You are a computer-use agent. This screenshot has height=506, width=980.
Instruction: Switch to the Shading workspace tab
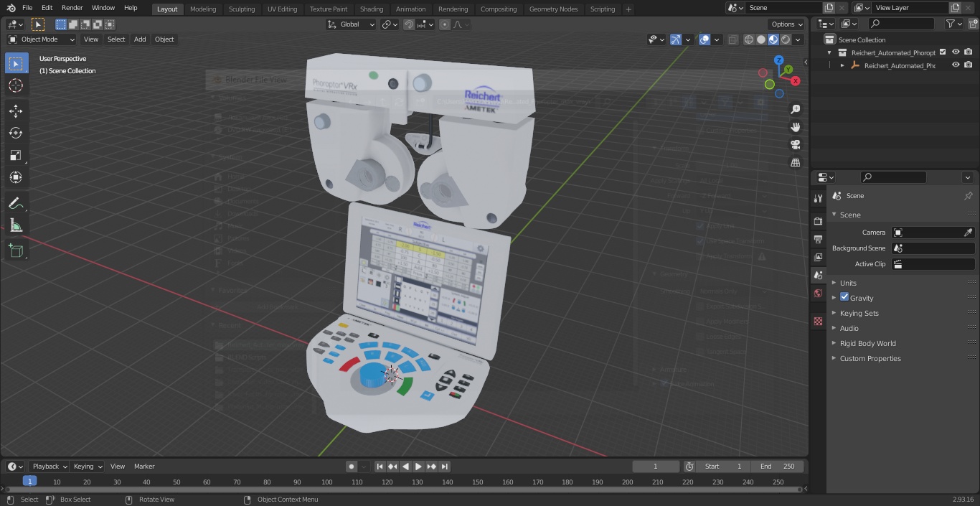[x=372, y=9]
